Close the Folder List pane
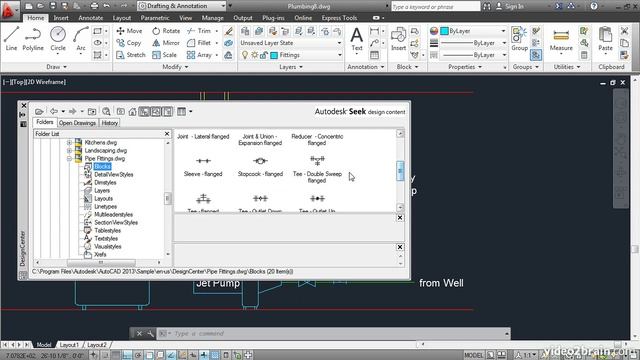Viewport: 640px width, 360px height. pyautogui.click(x=167, y=134)
